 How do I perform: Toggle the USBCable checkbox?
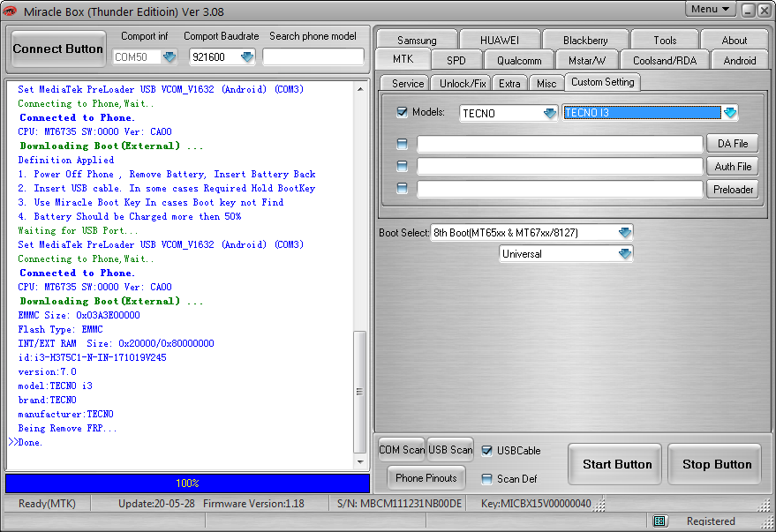pos(487,451)
